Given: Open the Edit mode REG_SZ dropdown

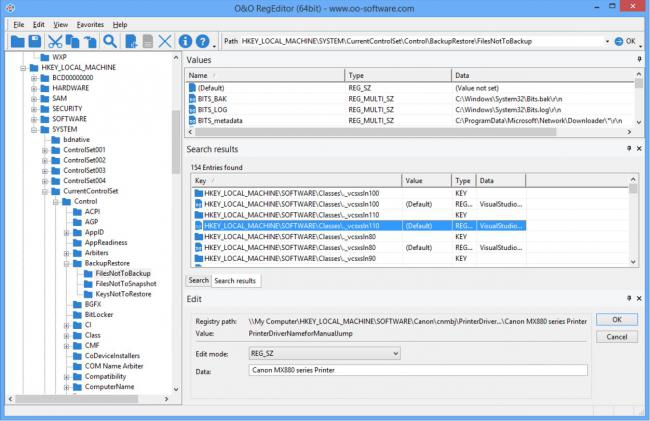Looking at the screenshot, I should 325,353.
